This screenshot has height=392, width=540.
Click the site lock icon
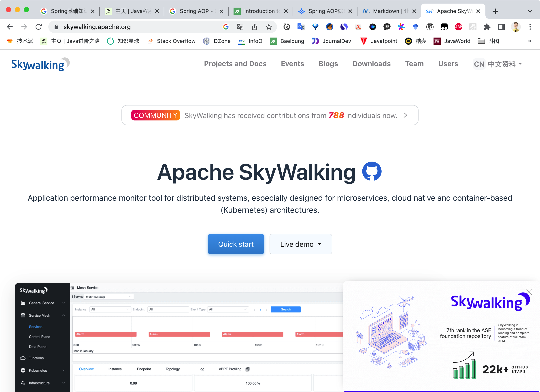click(56, 27)
